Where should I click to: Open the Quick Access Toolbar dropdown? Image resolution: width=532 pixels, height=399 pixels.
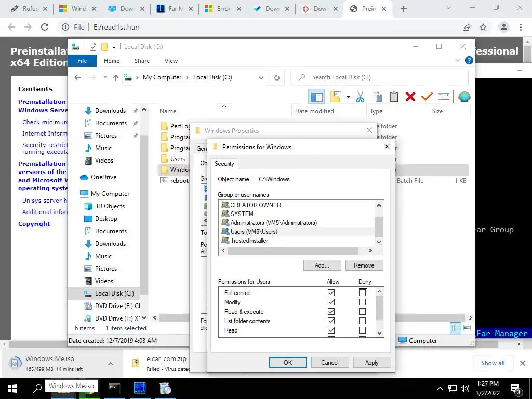114,47
